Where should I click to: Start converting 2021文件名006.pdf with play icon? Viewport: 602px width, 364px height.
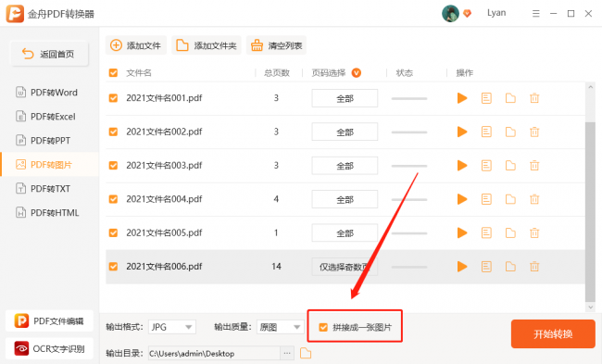pos(462,267)
